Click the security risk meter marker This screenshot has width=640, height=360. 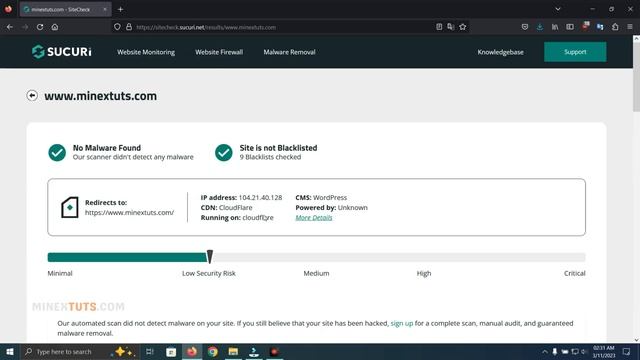coord(210,256)
